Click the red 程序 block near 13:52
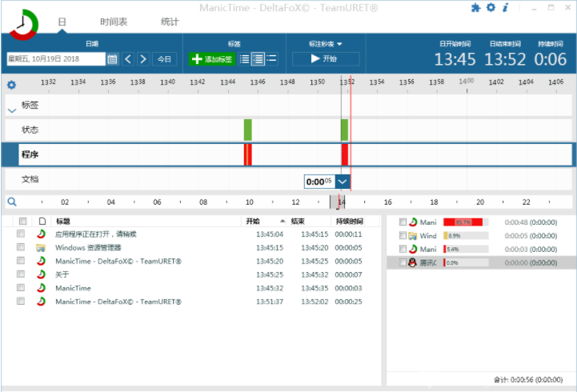This screenshot has height=392, width=577. (x=345, y=154)
